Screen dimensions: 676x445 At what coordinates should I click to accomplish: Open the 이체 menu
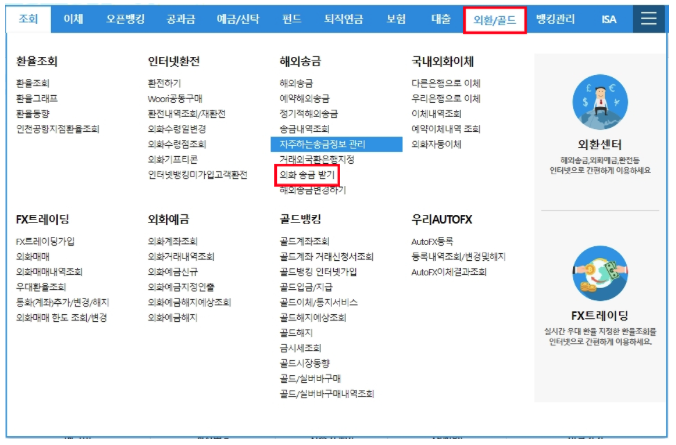[73, 19]
